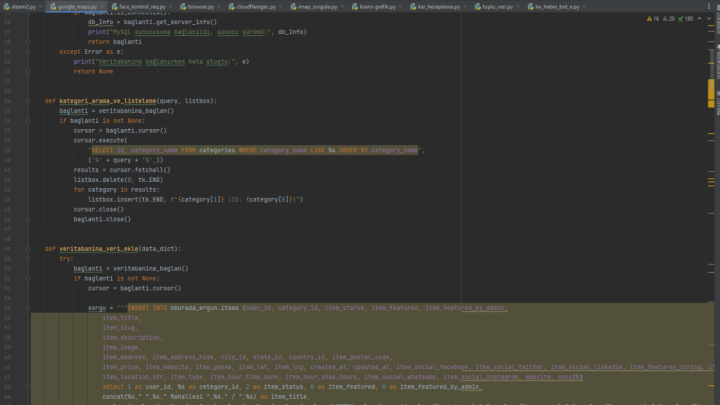
Task: Select the google_maps.py editor tab
Action: [77, 7]
